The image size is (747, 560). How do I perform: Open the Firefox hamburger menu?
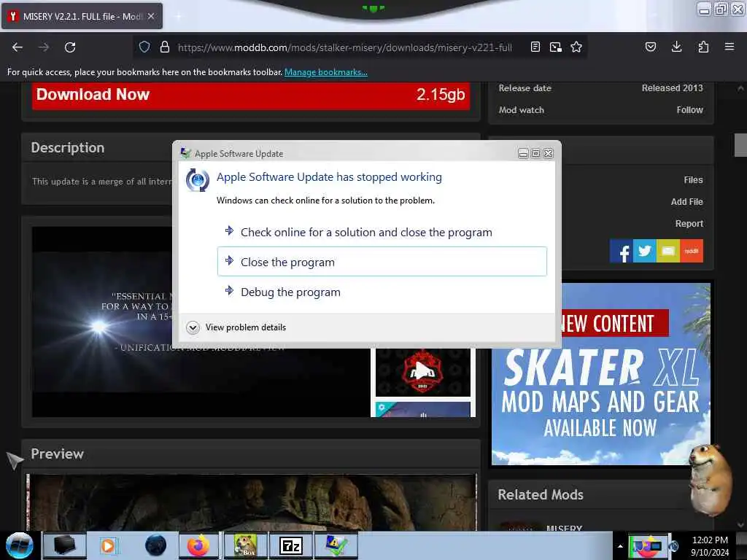(729, 47)
